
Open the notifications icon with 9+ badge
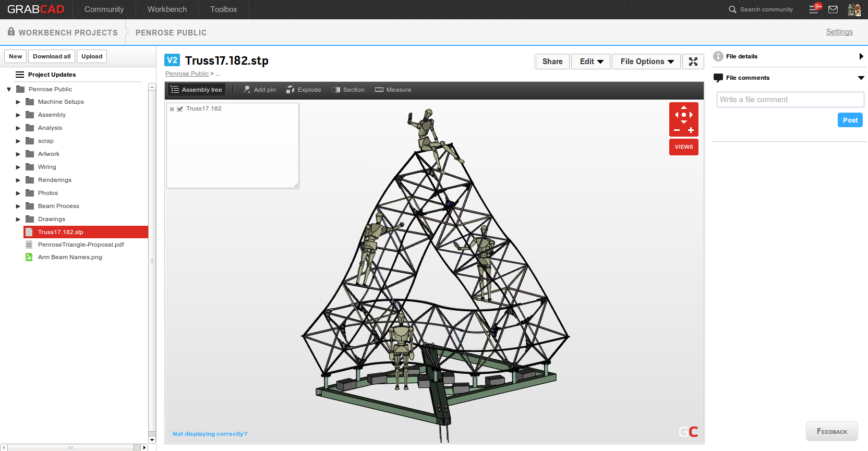(x=814, y=9)
